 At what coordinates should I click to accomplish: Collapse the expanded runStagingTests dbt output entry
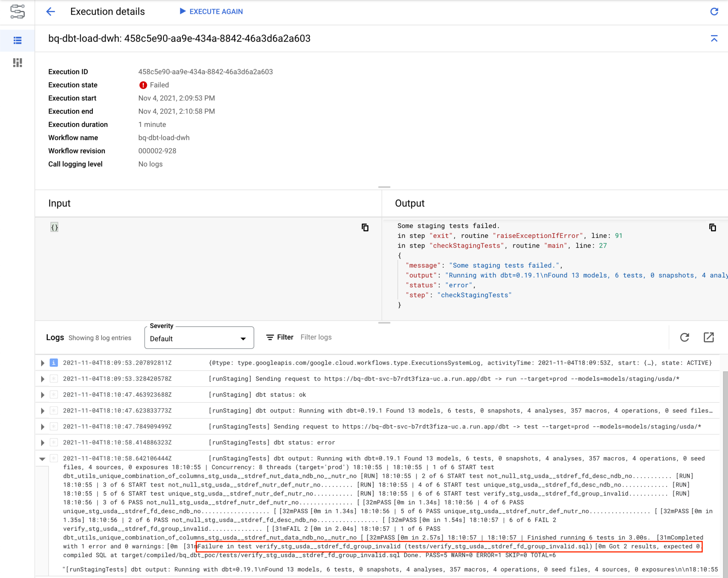tap(43, 459)
